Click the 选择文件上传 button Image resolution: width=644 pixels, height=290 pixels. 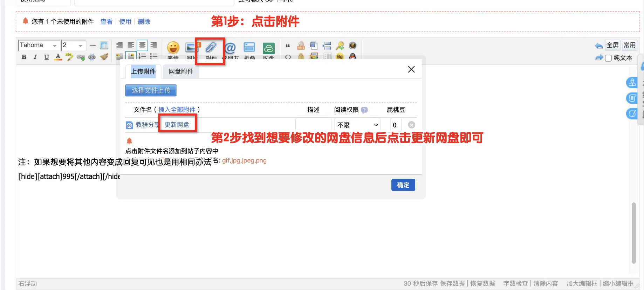tap(151, 90)
